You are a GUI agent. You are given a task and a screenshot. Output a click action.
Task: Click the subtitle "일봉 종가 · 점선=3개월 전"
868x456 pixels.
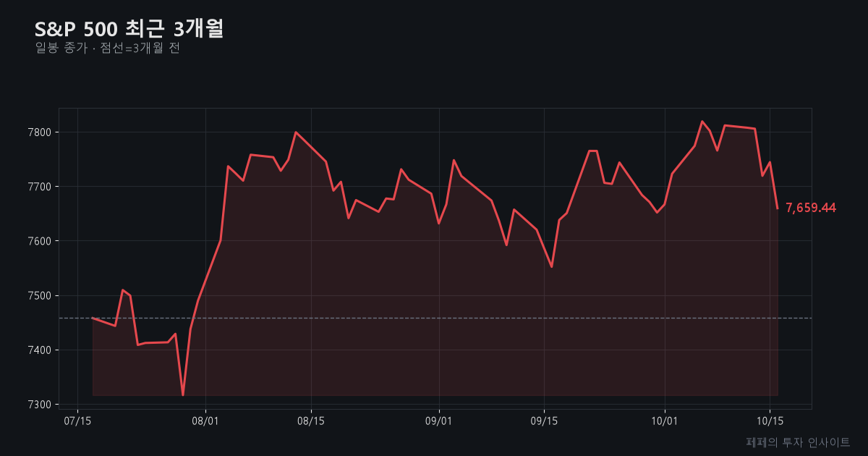tap(107, 48)
